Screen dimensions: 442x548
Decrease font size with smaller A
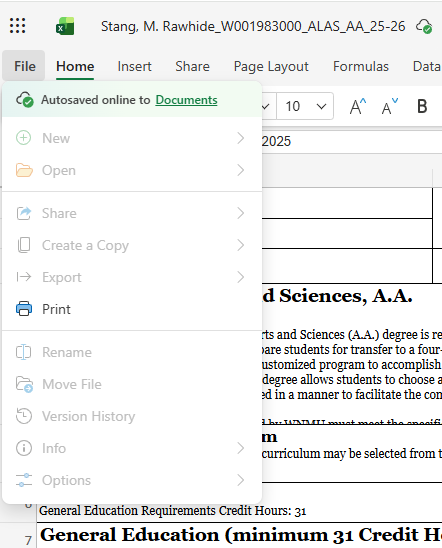click(x=390, y=106)
